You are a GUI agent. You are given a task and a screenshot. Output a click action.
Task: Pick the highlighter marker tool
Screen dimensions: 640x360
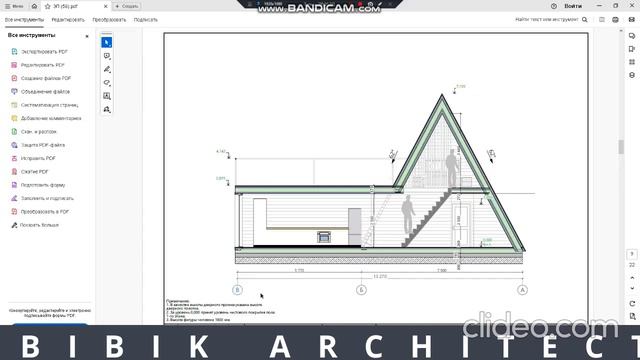point(107,69)
